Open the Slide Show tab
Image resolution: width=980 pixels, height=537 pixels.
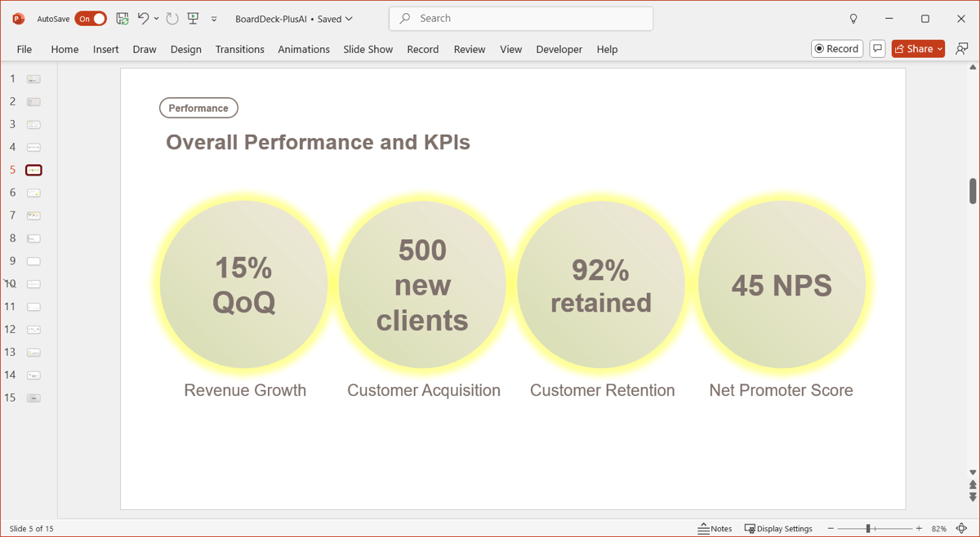[x=367, y=49]
